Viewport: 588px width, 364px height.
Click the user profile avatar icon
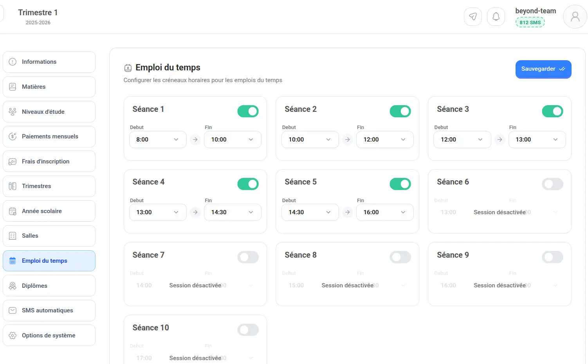(x=575, y=17)
